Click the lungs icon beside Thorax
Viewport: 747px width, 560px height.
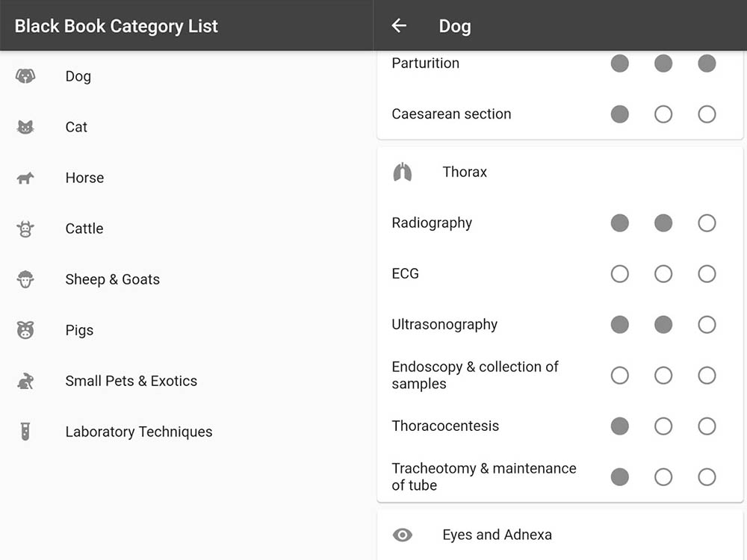(403, 172)
